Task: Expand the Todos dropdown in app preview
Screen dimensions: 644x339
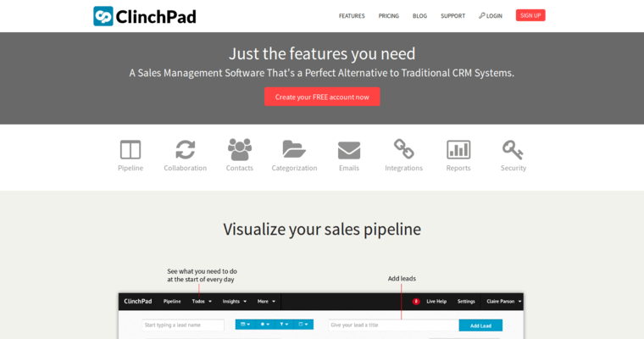Action: (202, 301)
